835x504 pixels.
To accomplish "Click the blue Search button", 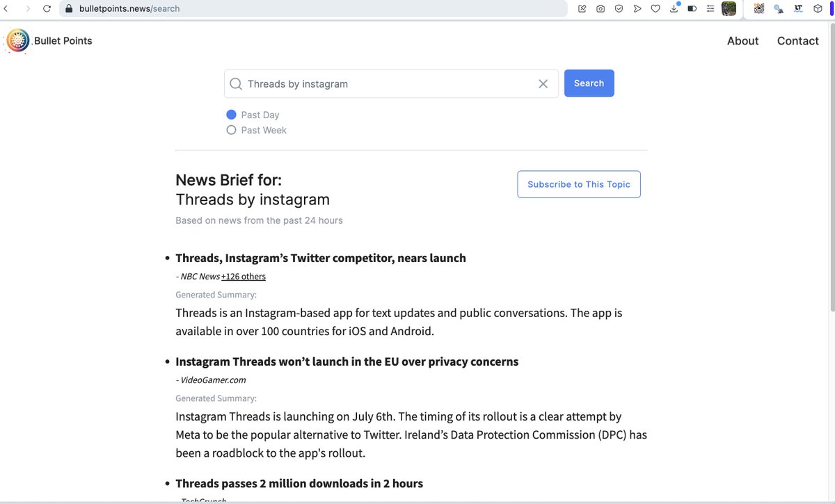I will pos(589,83).
